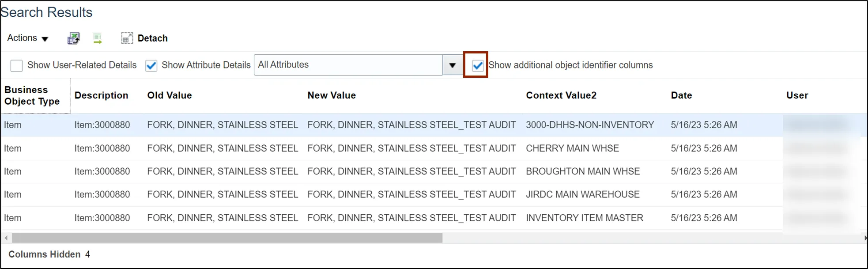Viewport: 868px width, 269px height.
Task: Sort by the Date column header
Action: [x=681, y=95]
